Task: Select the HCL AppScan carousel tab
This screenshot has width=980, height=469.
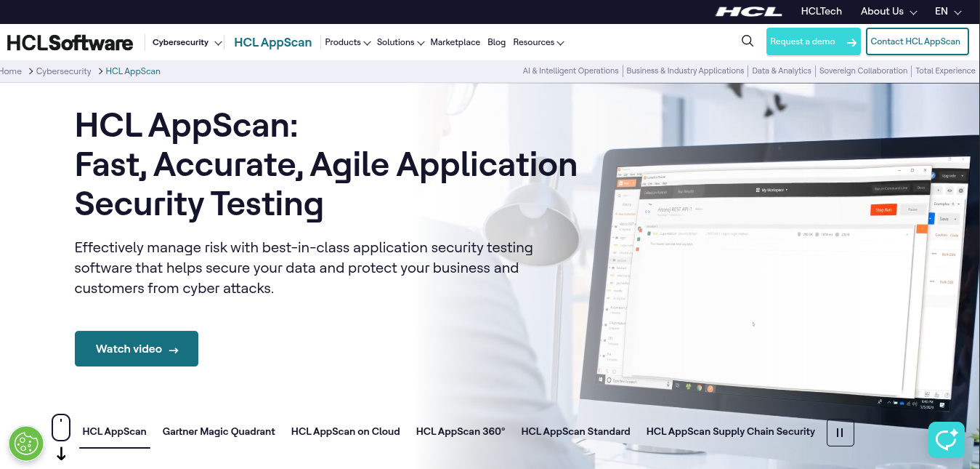Action: 114,431
